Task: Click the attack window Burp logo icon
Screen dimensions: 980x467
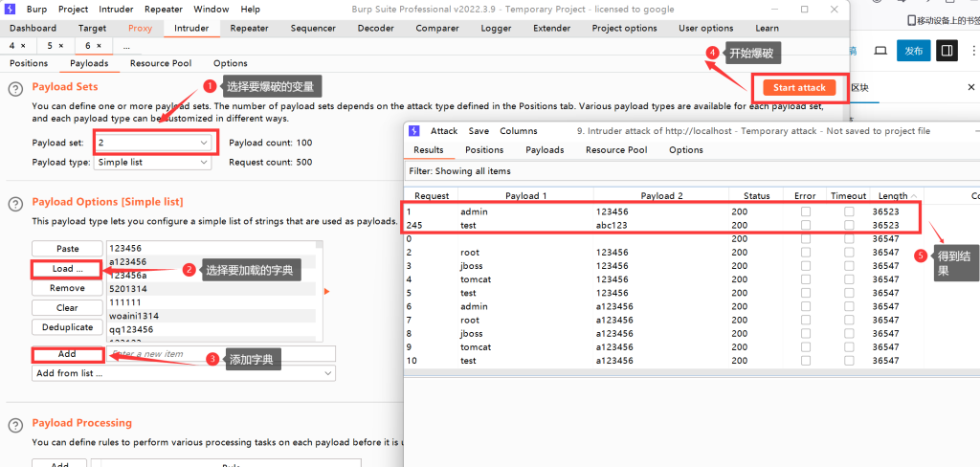Action: pos(413,131)
